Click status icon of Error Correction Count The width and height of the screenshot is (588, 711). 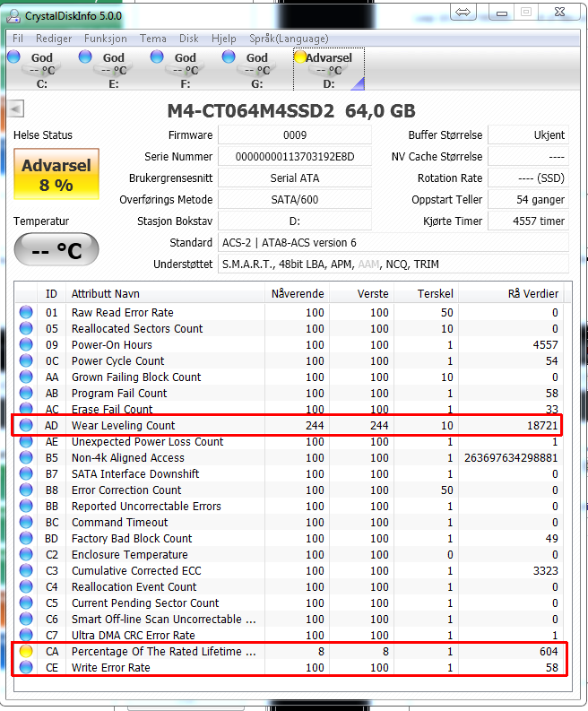point(26,490)
